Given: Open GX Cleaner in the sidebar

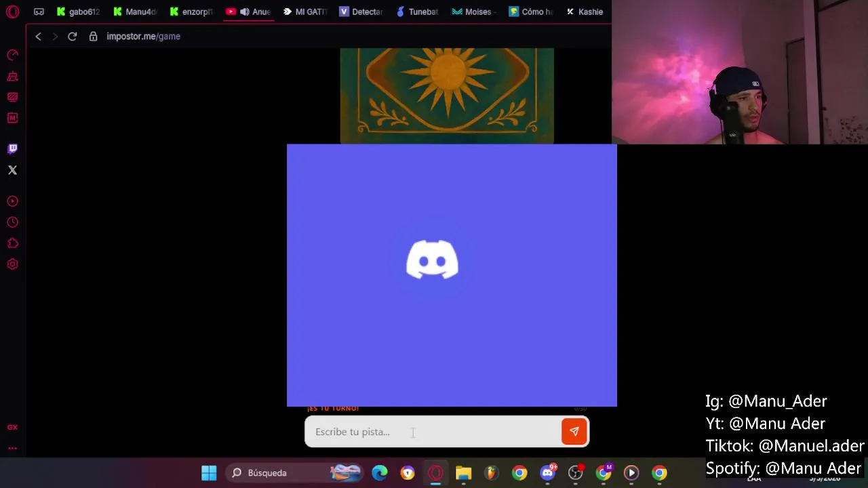Looking at the screenshot, I should click(12, 76).
